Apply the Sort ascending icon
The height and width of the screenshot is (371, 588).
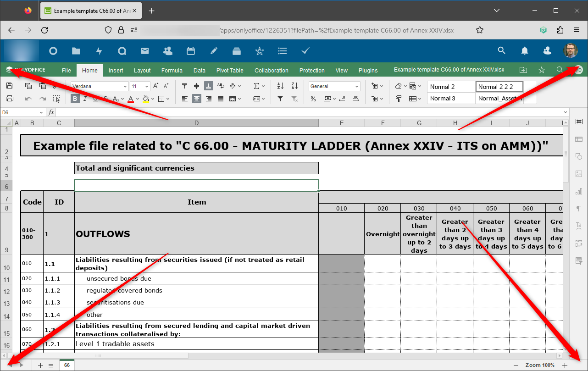coord(280,86)
